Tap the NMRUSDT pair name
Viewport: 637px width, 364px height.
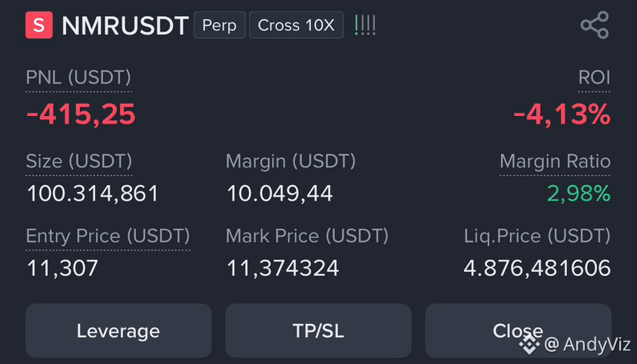click(125, 25)
